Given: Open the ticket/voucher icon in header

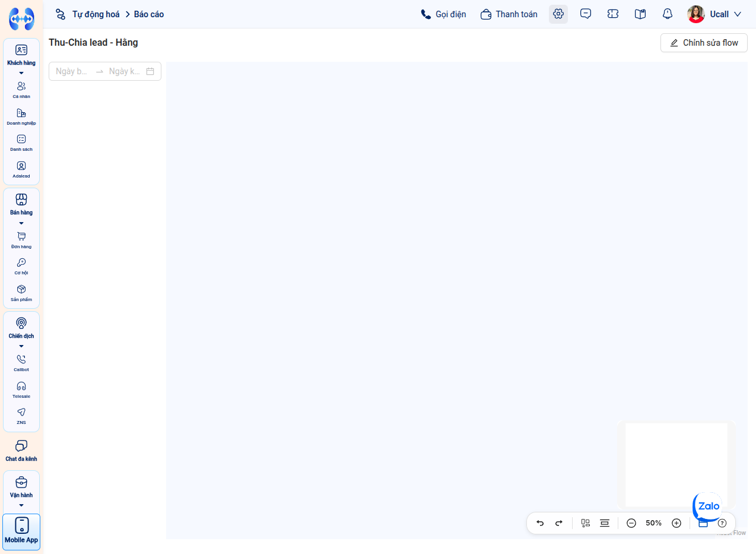Looking at the screenshot, I should 613,14.
